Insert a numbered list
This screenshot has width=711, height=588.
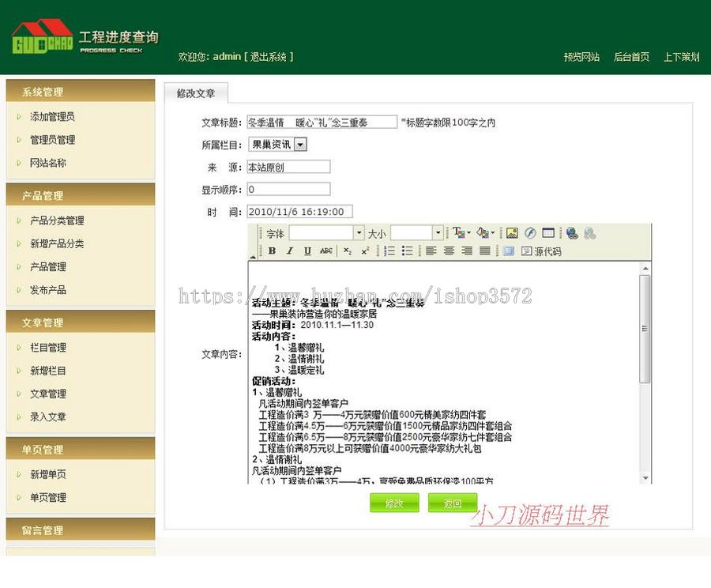389,251
